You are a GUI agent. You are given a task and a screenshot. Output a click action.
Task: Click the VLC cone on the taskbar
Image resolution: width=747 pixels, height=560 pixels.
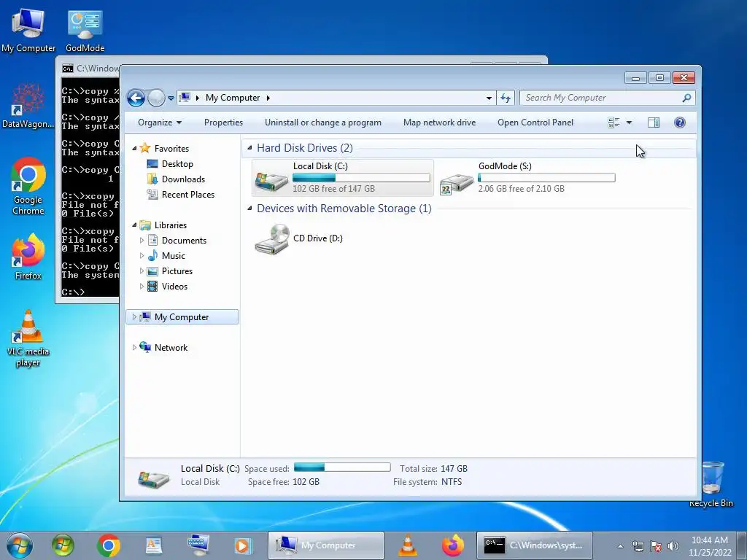point(408,545)
